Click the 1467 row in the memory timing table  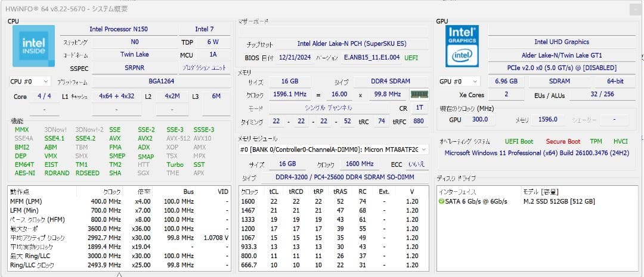[334, 210]
